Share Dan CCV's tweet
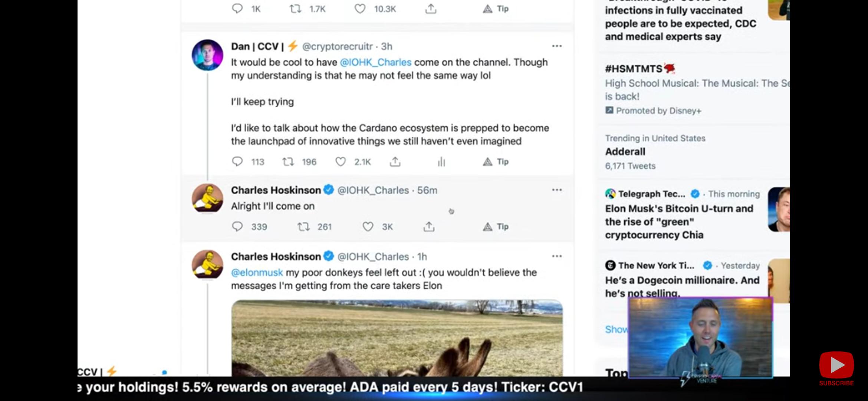The width and height of the screenshot is (868, 401). coord(395,162)
